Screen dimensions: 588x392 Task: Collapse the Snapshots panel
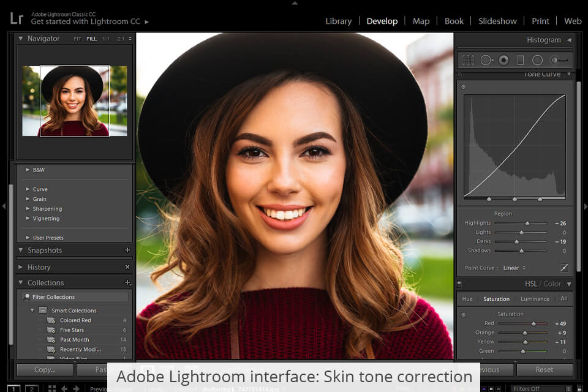[21, 250]
